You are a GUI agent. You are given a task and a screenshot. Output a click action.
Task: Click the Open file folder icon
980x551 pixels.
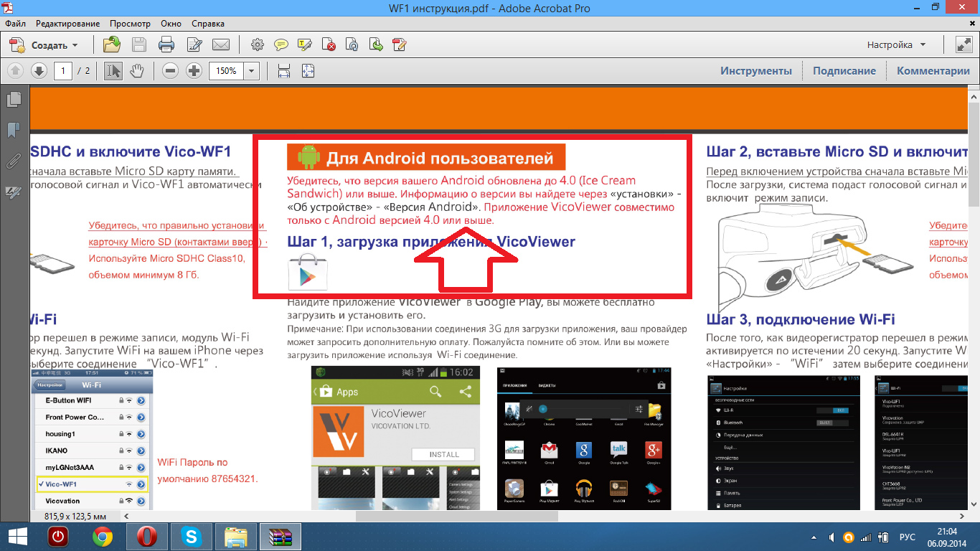pyautogui.click(x=111, y=45)
